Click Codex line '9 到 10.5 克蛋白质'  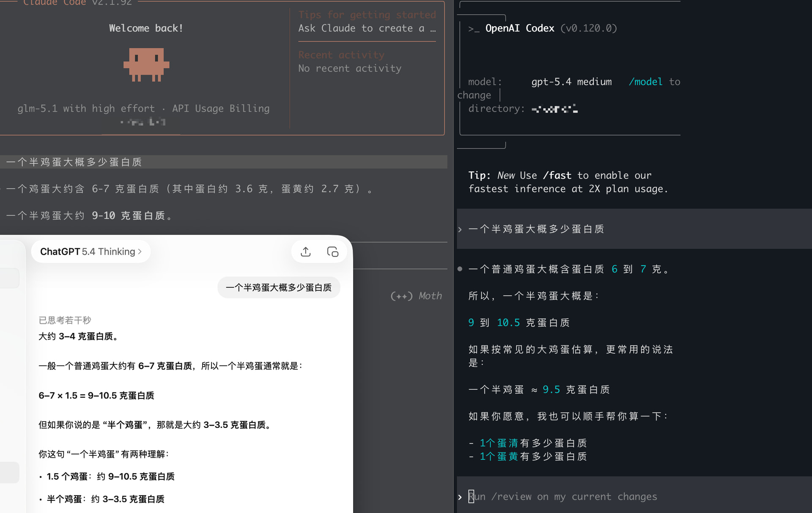[x=519, y=323]
